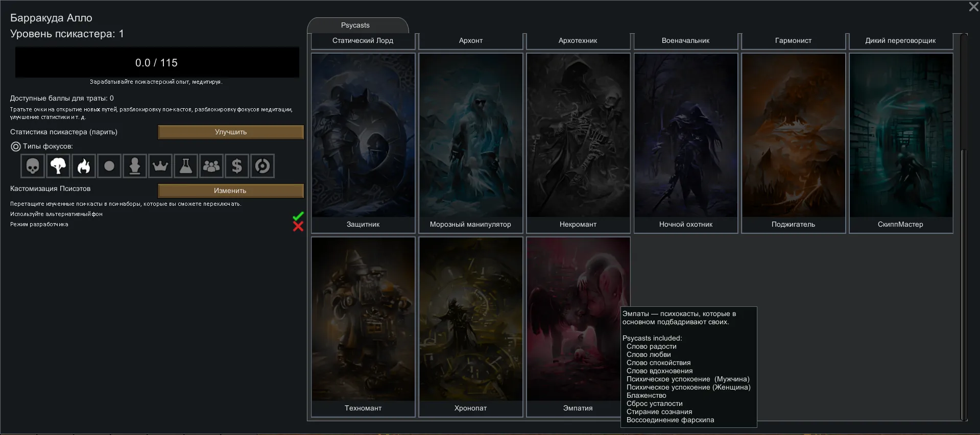Select the dollar sign focus icon
This screenshot has width=980, height=435.
pyautogui.click(x=237, y=166)
